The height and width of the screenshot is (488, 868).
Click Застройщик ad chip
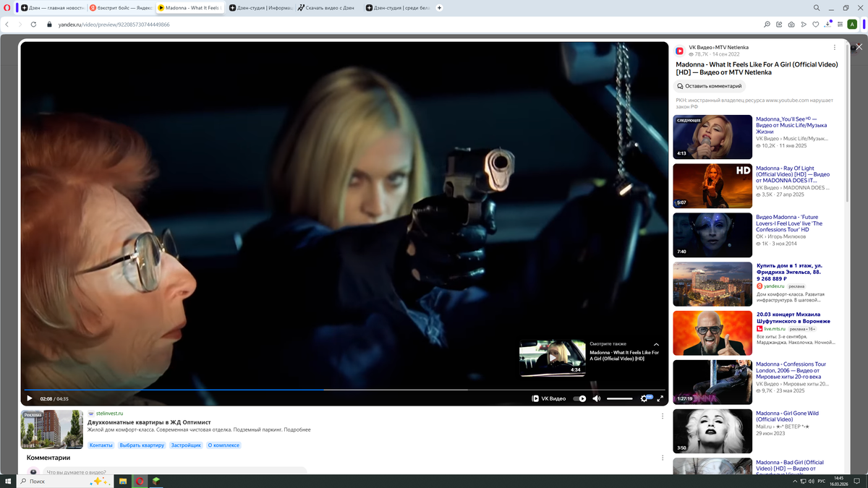pyautogui.click(x=186, y=445)
